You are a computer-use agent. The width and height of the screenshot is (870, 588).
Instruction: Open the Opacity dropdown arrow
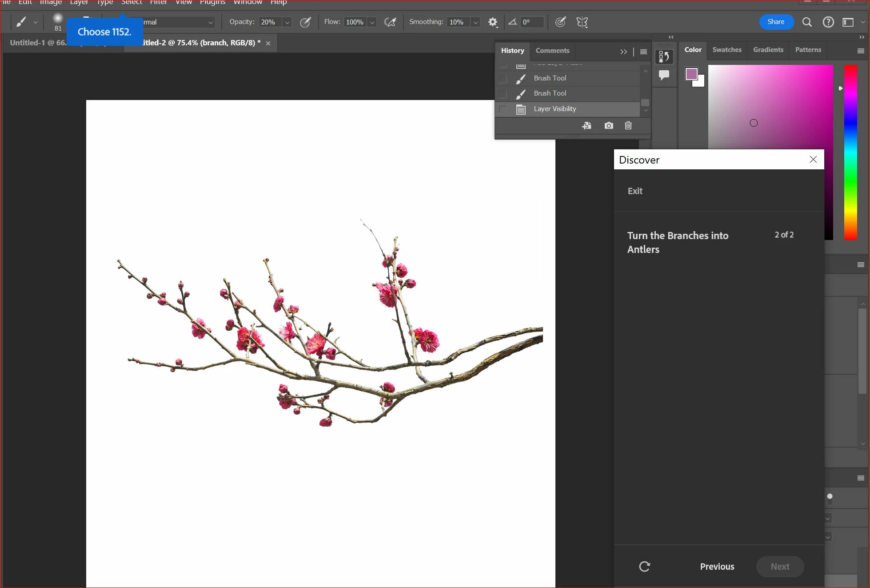287,22
